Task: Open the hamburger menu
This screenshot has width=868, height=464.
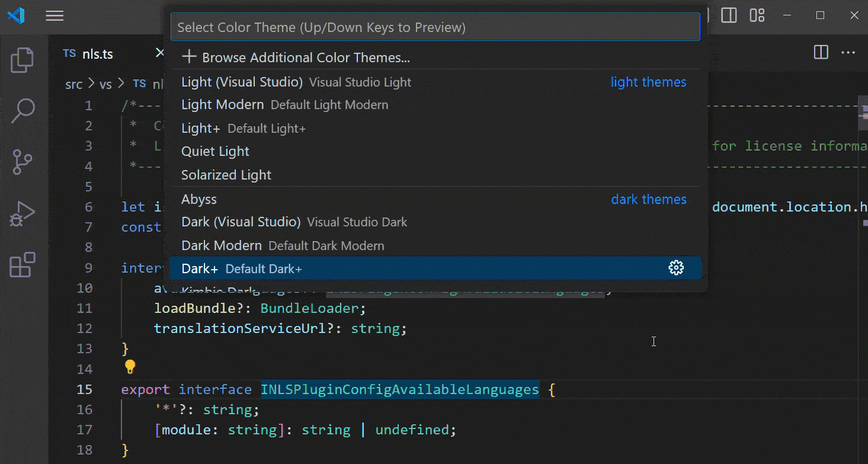Action: (x=55, y=15)
